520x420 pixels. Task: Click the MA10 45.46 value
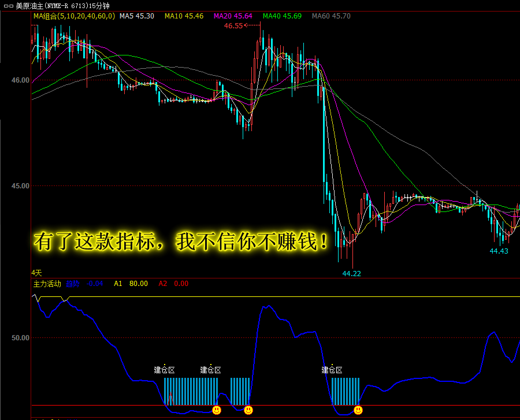point(184,16)
